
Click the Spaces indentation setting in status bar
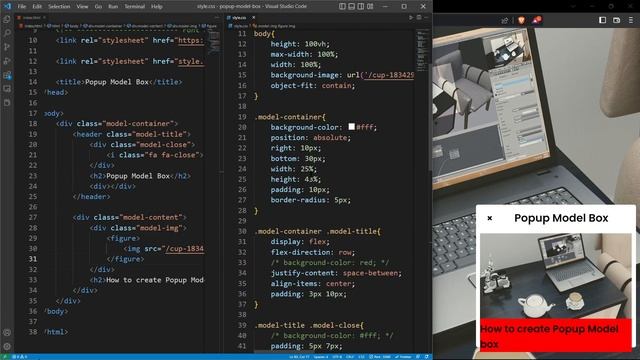321,357
